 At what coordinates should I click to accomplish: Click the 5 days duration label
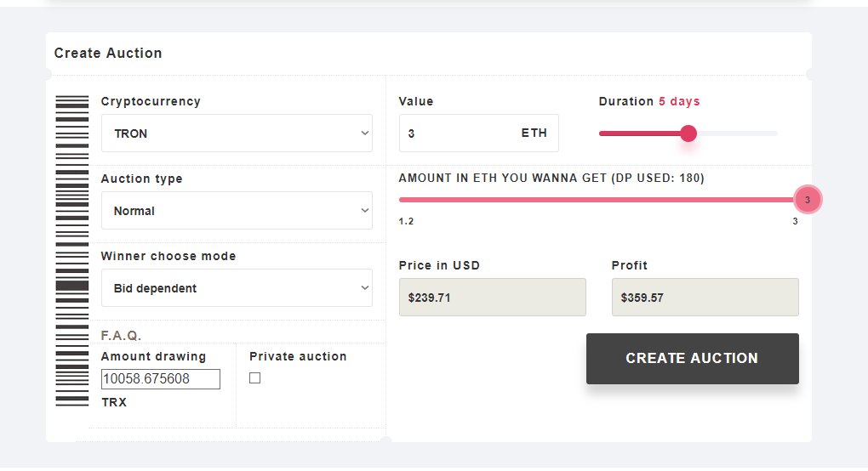[679, 102]
